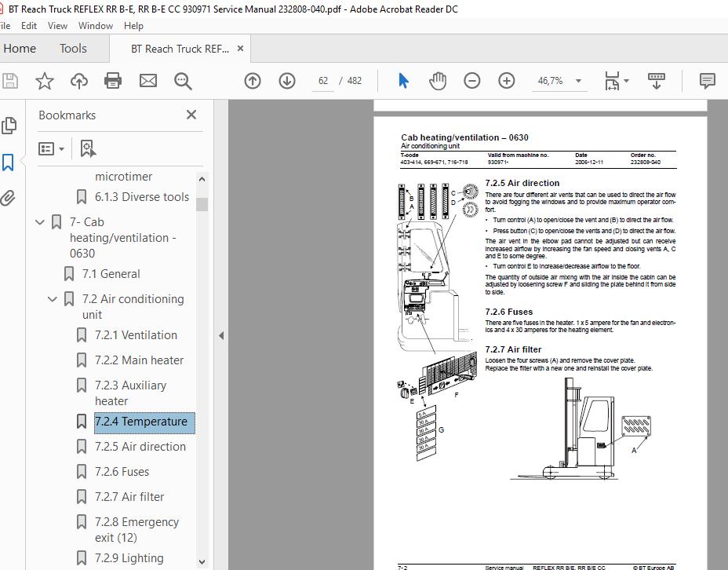Viewport: 728px width, 570px height.
Task: Add file to starred favorites
Action: tap(45, 81)
